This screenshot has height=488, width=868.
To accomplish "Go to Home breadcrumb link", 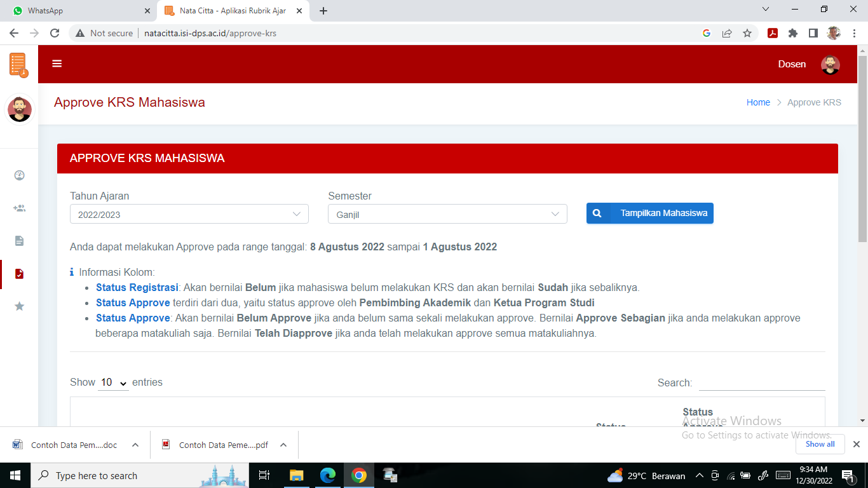I will coord(758,102).
